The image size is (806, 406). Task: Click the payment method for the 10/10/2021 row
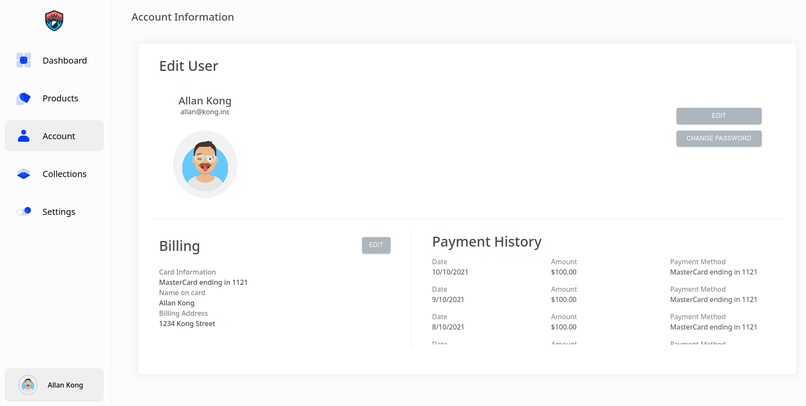pyautogui.click(x=714, y=272)
